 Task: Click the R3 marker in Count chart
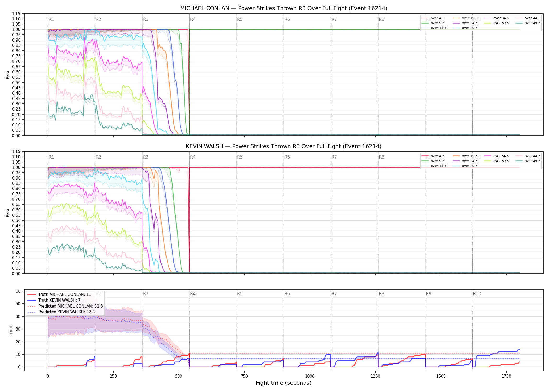[146, 294]
